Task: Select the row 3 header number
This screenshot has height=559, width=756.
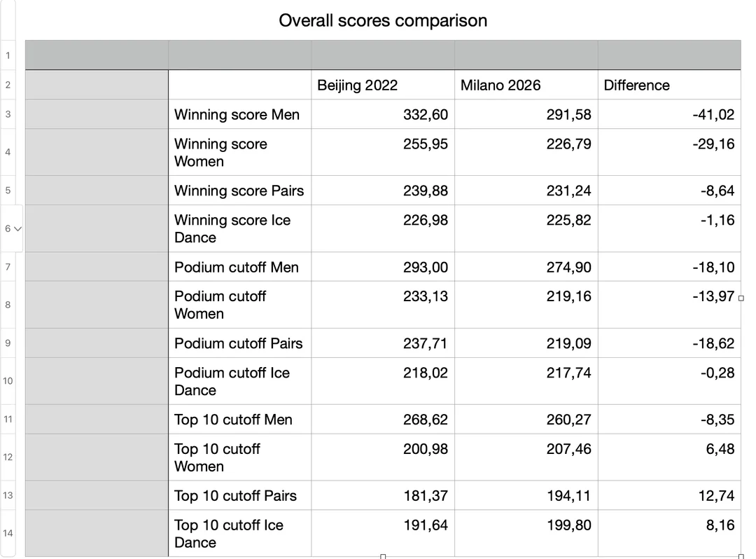Action: tap(8, 114)
